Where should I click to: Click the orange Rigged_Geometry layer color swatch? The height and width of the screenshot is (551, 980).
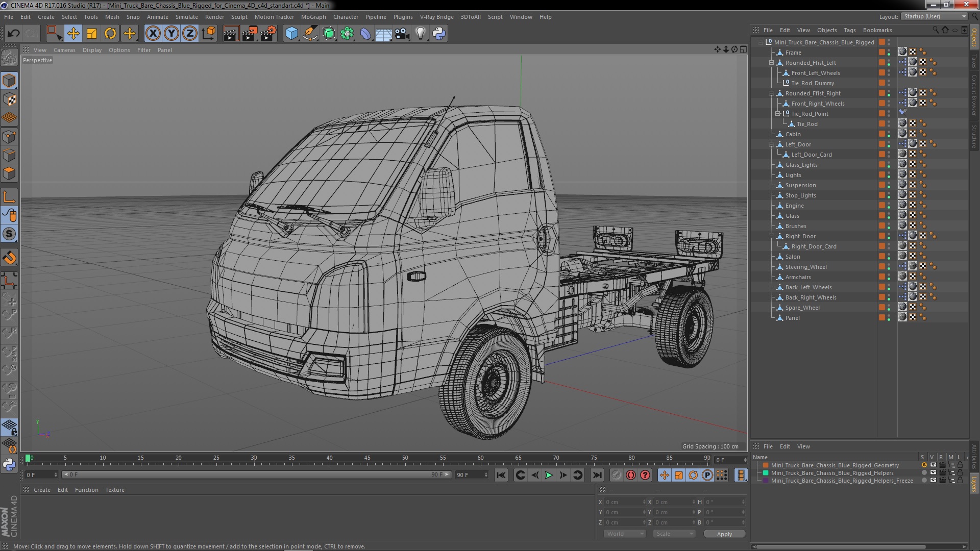[766, 465]
